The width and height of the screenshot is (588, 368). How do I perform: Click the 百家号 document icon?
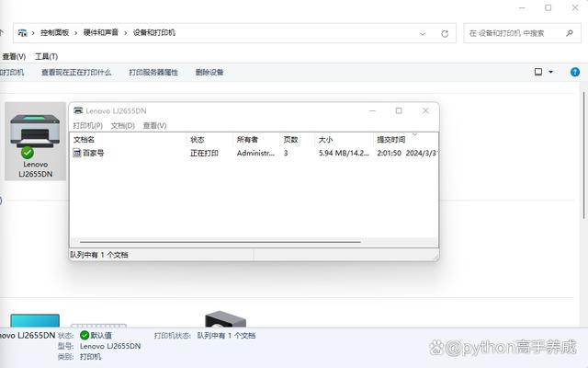(x=77, y=153)
